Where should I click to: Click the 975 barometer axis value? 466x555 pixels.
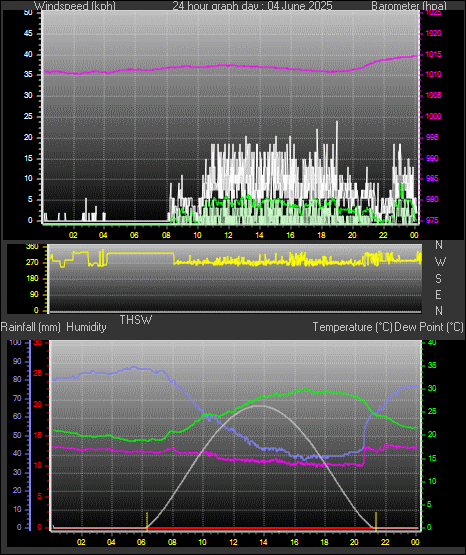432,220
